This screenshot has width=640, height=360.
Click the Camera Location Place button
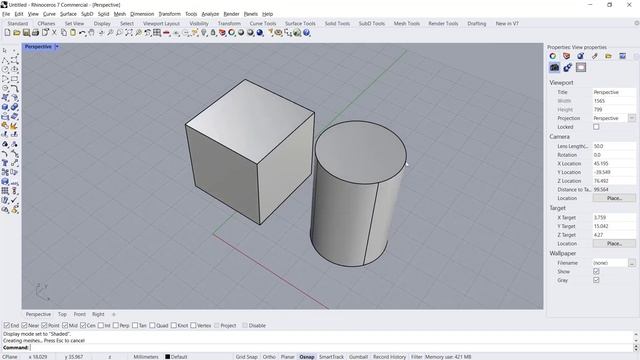614,198
